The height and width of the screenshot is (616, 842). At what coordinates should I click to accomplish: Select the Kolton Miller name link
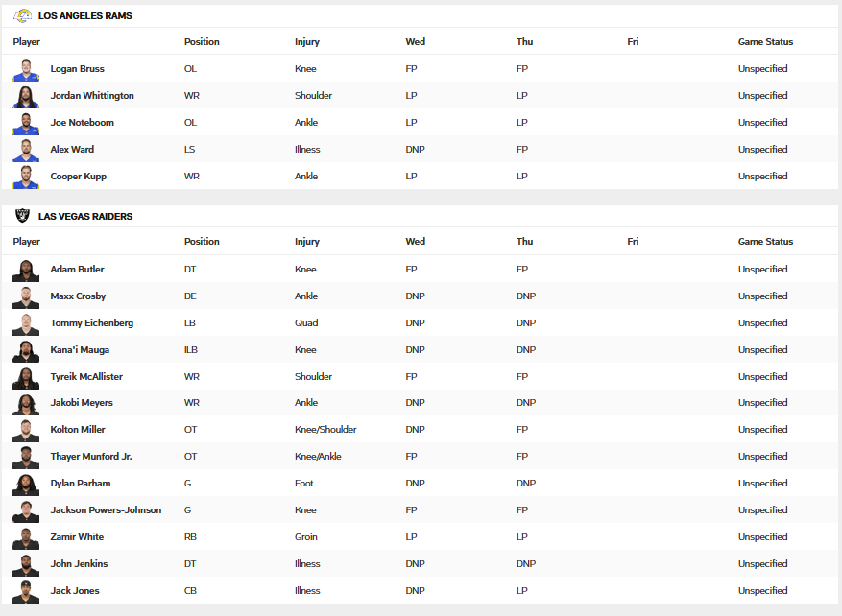[78, 430]
